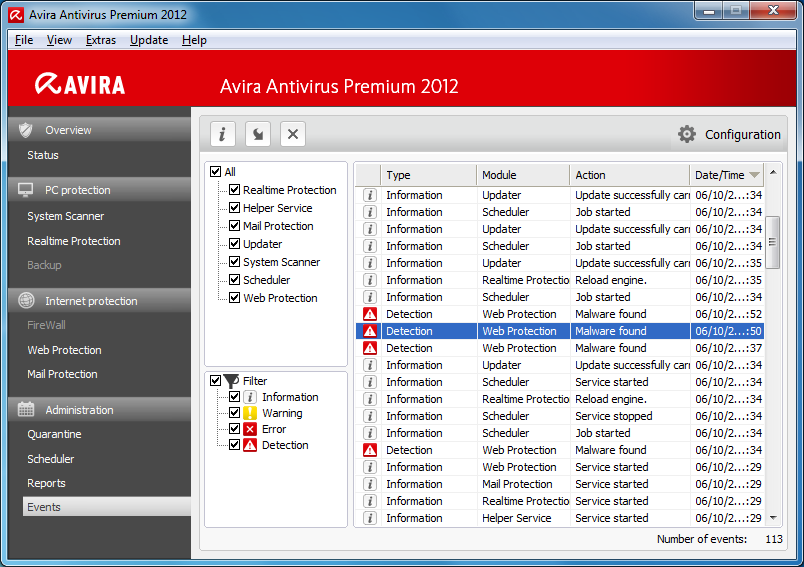Screen dimensions: 804x567
Task: Open Mail Protection in sidebar
Action: 62,374
